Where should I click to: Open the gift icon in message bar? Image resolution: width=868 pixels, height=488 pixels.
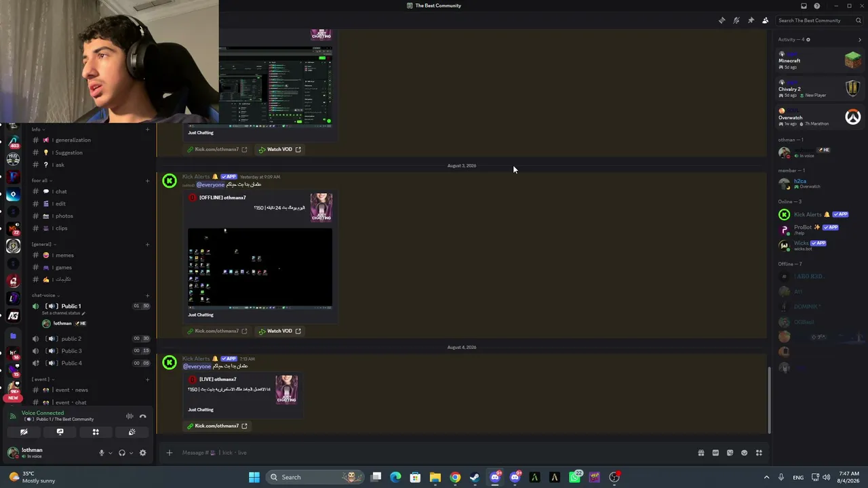click(x=701, y=453)
